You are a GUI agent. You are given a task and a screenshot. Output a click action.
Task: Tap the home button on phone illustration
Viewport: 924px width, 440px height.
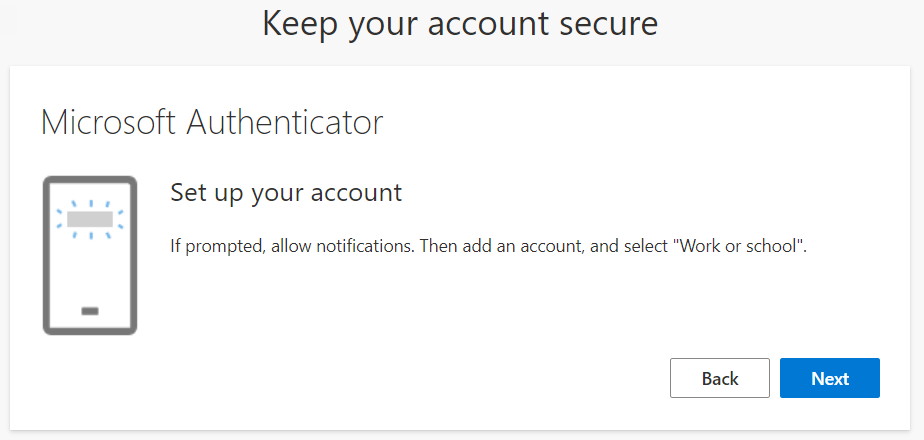90,311
